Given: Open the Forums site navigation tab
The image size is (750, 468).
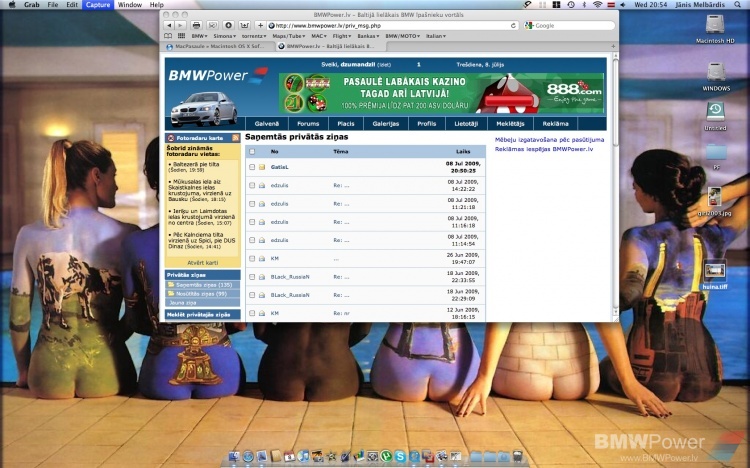Looking at the screenshot, I should [308, 123].
